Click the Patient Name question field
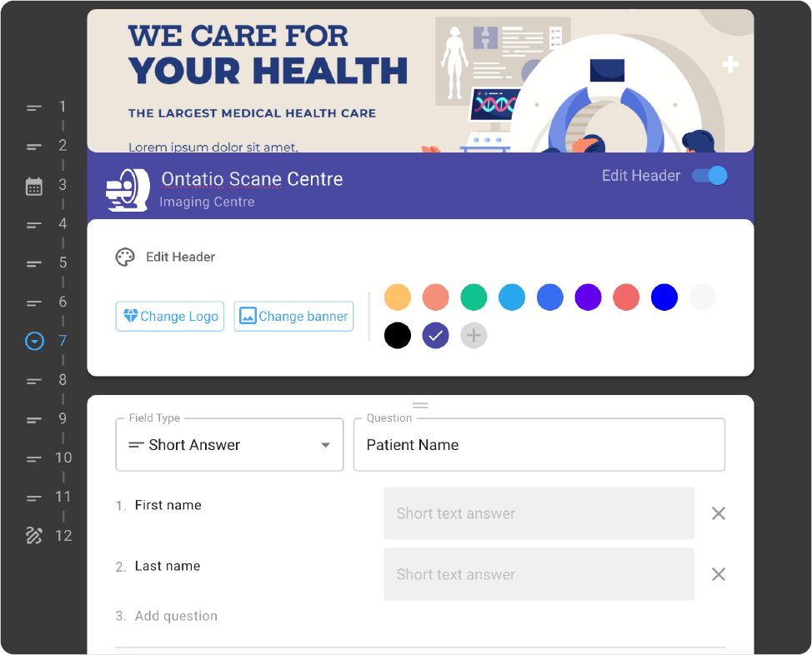This screenshot has width=812, height=655. point(539,445)
